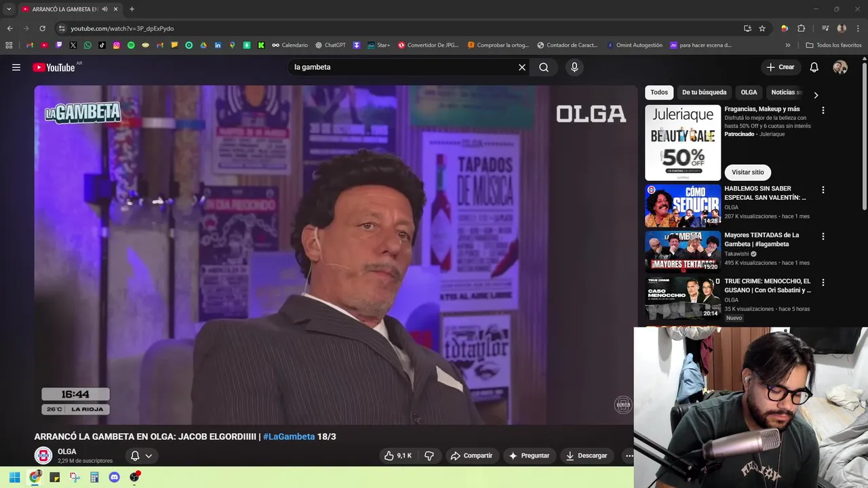
Task: Open options for TRUE CRIME video
Action: [x=823, y=282]
